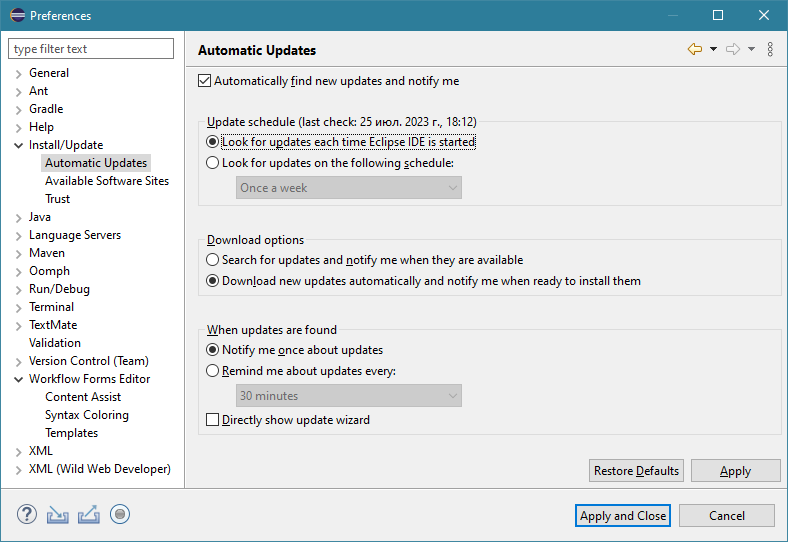Viewport: 788px width, 542px height.
Task: Uncheck Automatically find new updates checkbox
Action: point(206,81)
